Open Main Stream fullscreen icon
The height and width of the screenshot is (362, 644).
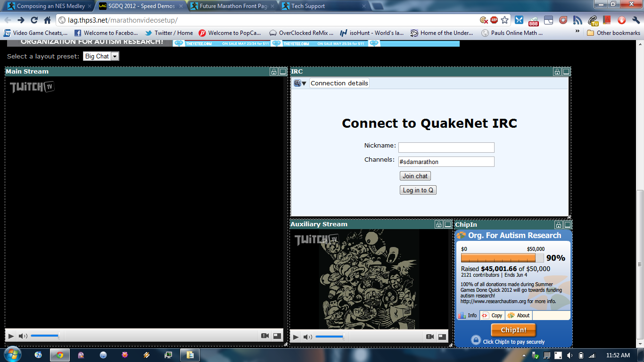click(277, 336)
